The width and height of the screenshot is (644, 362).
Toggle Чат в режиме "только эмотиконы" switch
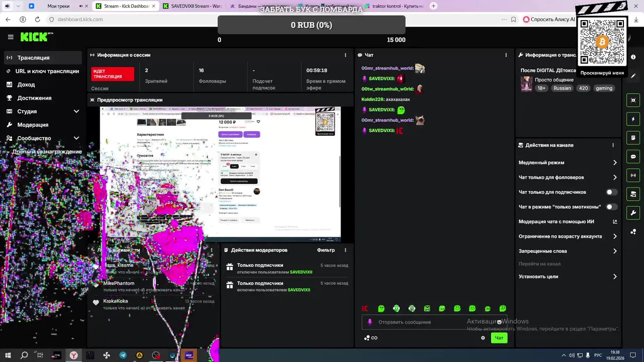(x=612, y=207)
